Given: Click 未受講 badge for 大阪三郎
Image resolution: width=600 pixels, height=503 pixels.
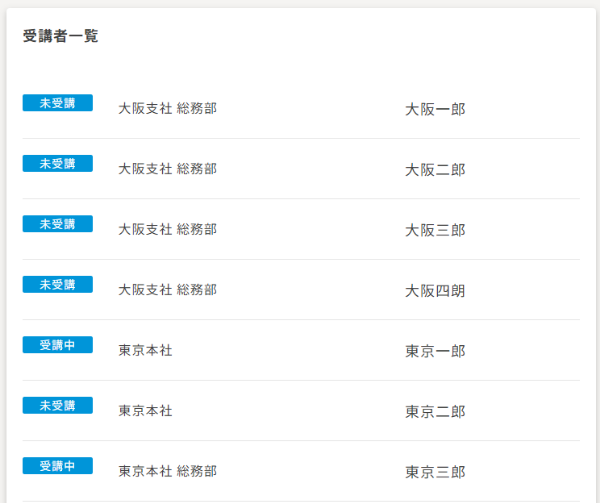Looking at the screenshot, I should click(57, 224).
